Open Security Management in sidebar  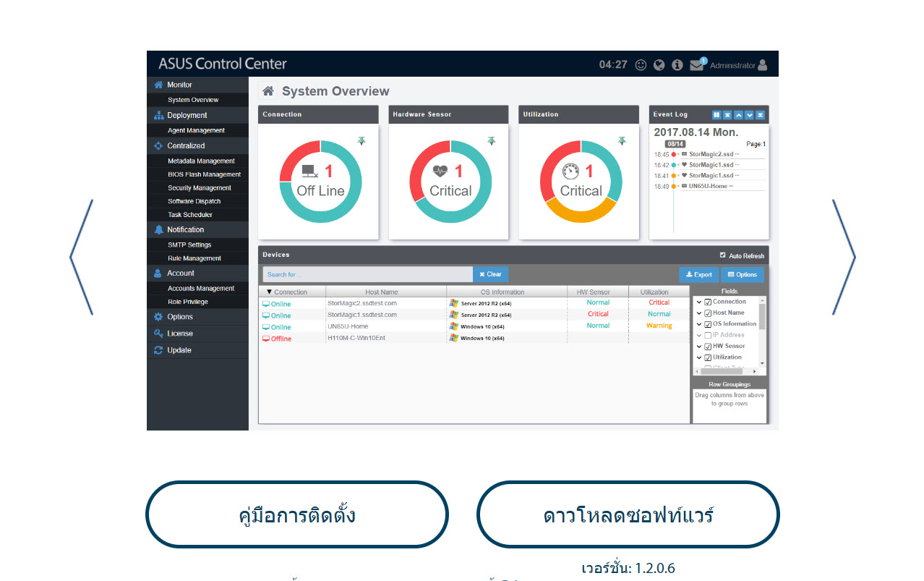point(200,188)
